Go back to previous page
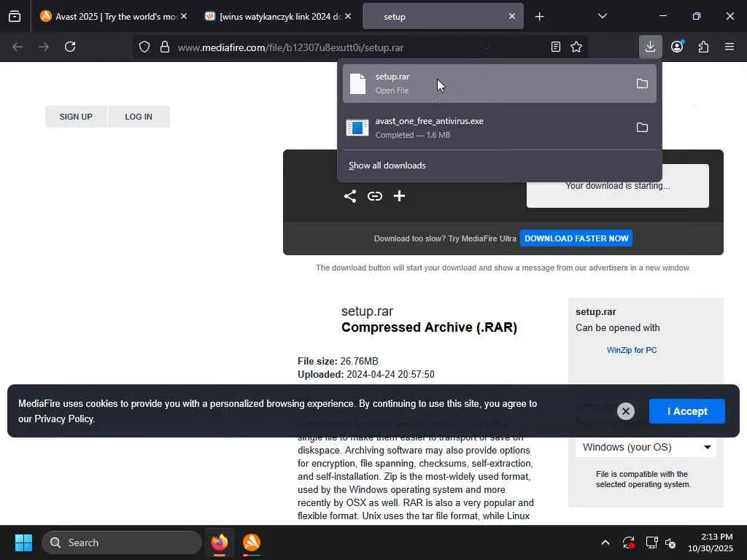The image size is (747, 560). pos(18,47)
